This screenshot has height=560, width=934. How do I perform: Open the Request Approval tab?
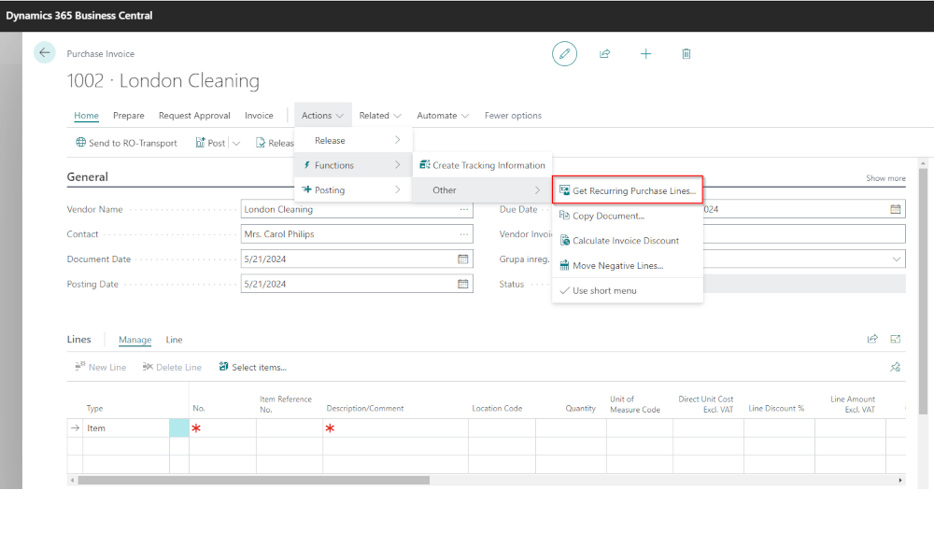coord(194,116)
